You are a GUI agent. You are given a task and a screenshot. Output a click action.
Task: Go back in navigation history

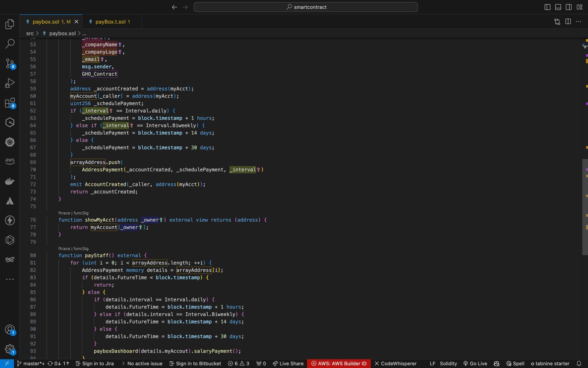(175, 7)
